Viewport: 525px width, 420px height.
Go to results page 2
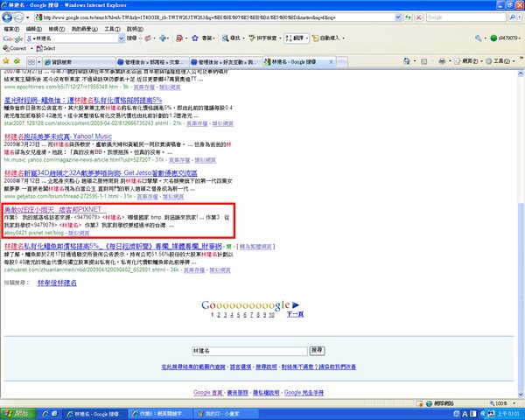click(x=218, y=315)
